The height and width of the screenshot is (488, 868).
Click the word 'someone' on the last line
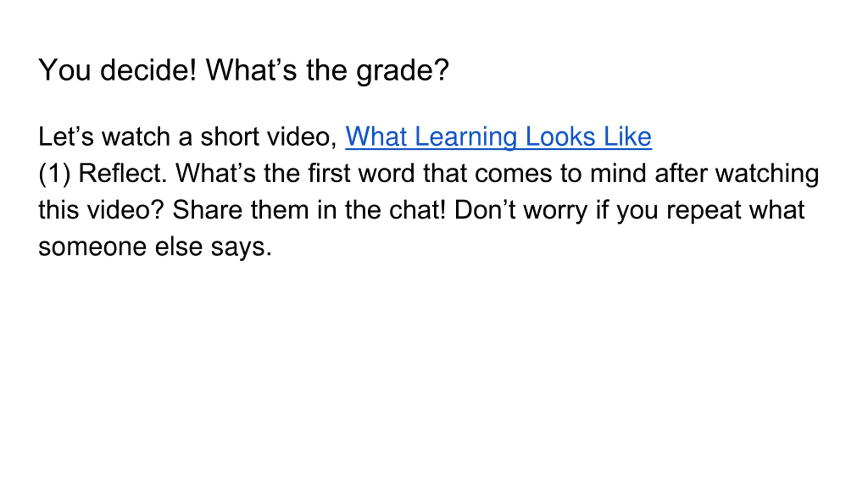[x=92, y=246]
